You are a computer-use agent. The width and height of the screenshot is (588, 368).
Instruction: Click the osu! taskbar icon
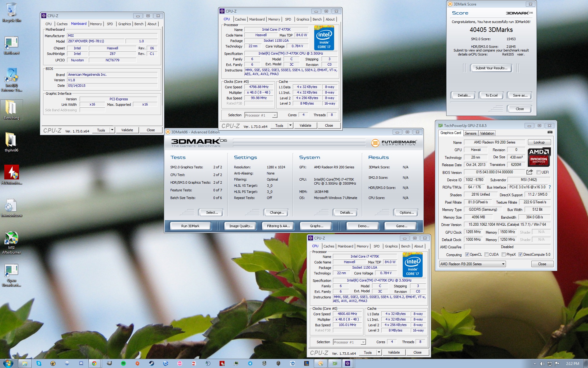click(x=180, y=363)
